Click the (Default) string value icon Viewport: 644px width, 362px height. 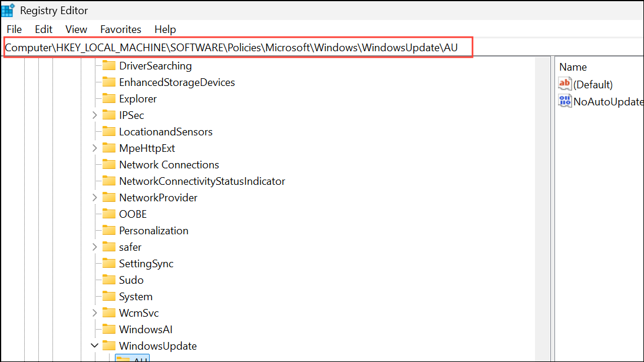pos(564,84)
